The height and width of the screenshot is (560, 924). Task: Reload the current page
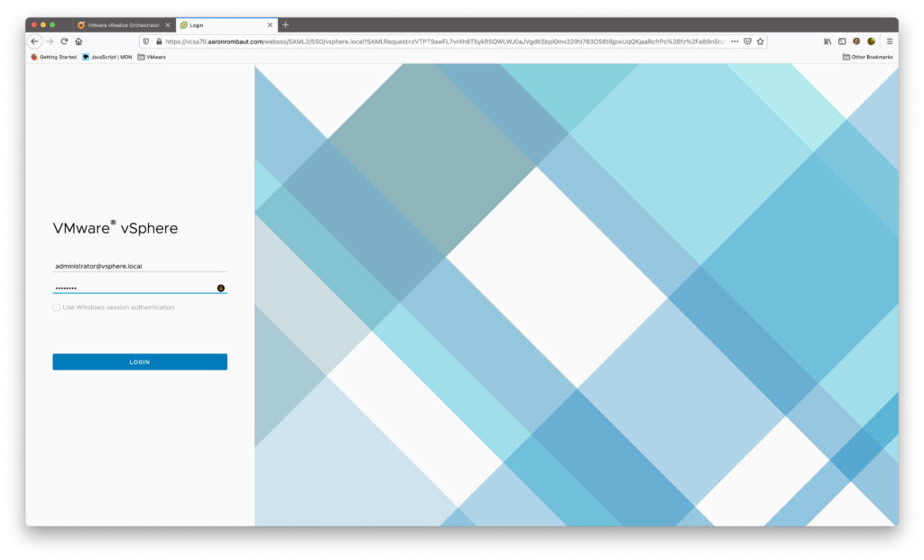[x=64, y=41]
